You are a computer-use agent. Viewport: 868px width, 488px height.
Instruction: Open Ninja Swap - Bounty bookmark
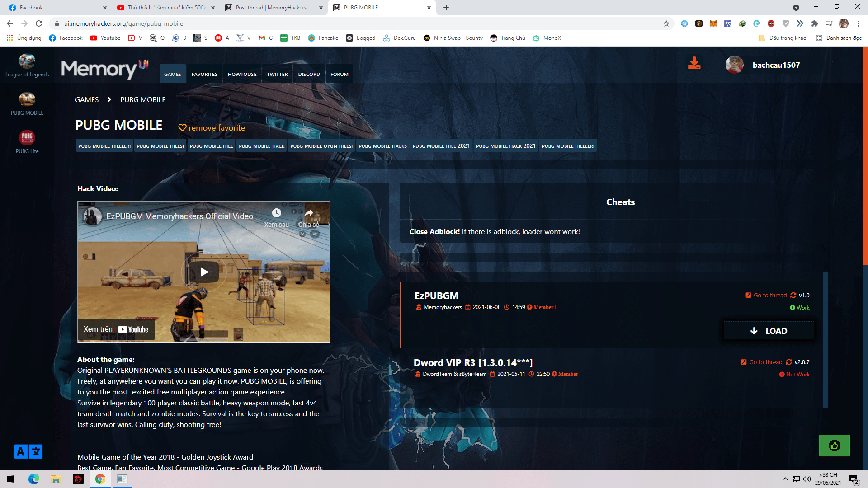(453, 38)
